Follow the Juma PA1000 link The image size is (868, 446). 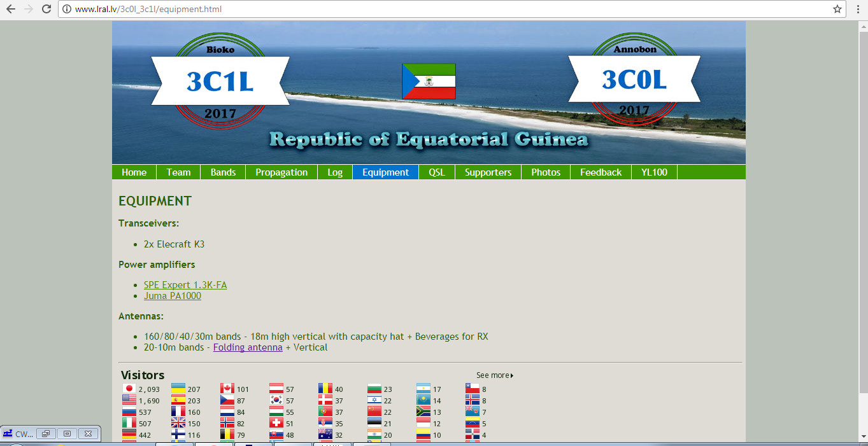(172, 296)
